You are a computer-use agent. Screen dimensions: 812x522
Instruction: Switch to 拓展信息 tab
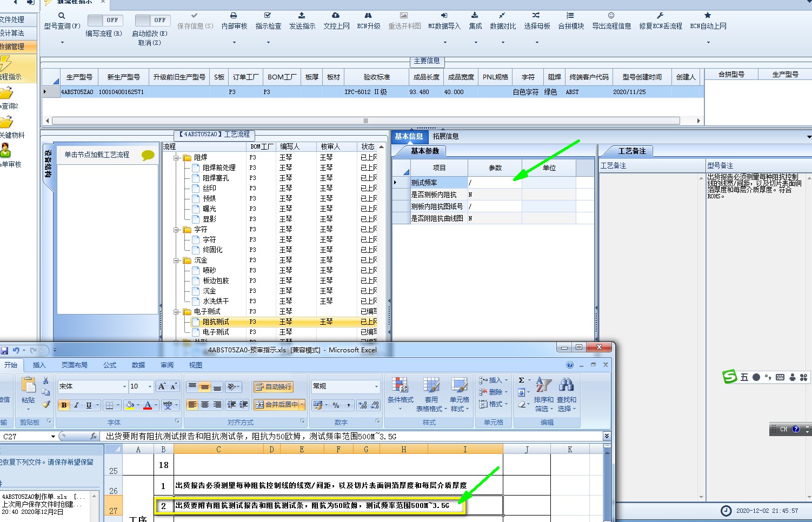445,136
